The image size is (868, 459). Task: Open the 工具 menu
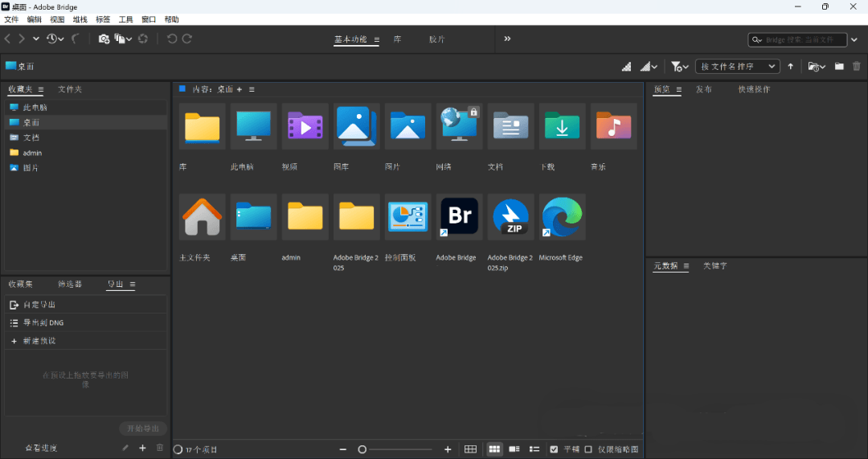(x=125, y=19)
